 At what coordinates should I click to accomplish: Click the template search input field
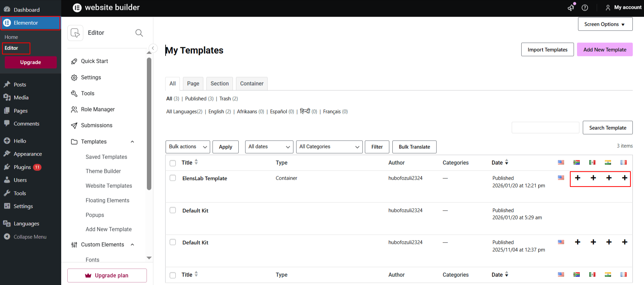click(x=545, y=128)
